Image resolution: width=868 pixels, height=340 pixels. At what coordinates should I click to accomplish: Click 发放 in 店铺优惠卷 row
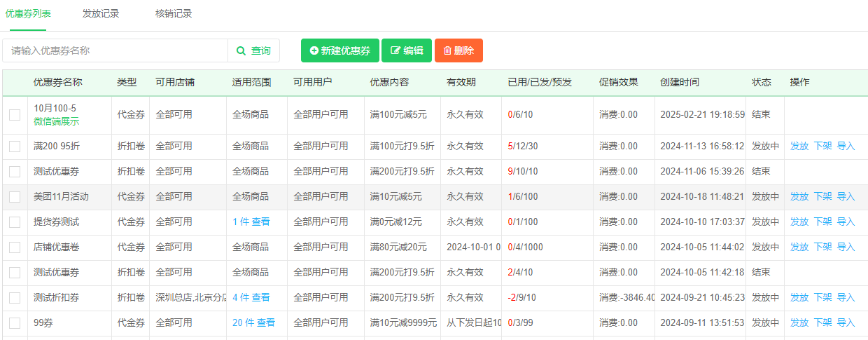click(x=799, y=247)
